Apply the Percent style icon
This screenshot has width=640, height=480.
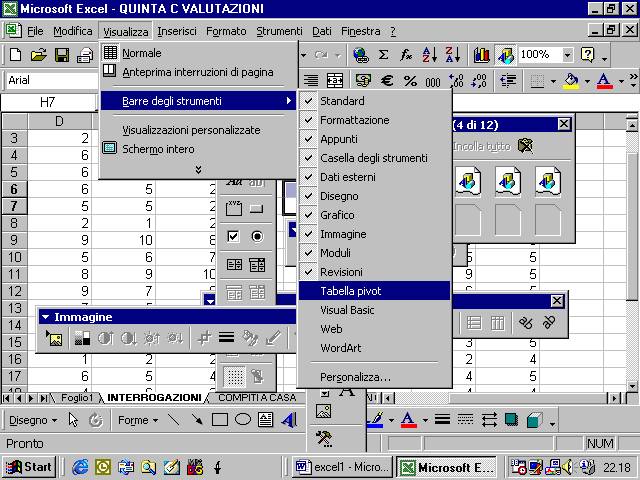click(x=410, y=80)
